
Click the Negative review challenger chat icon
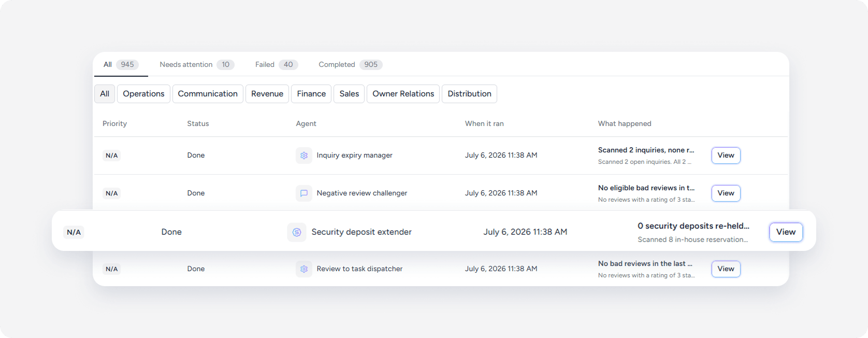(x=304, y=193)
